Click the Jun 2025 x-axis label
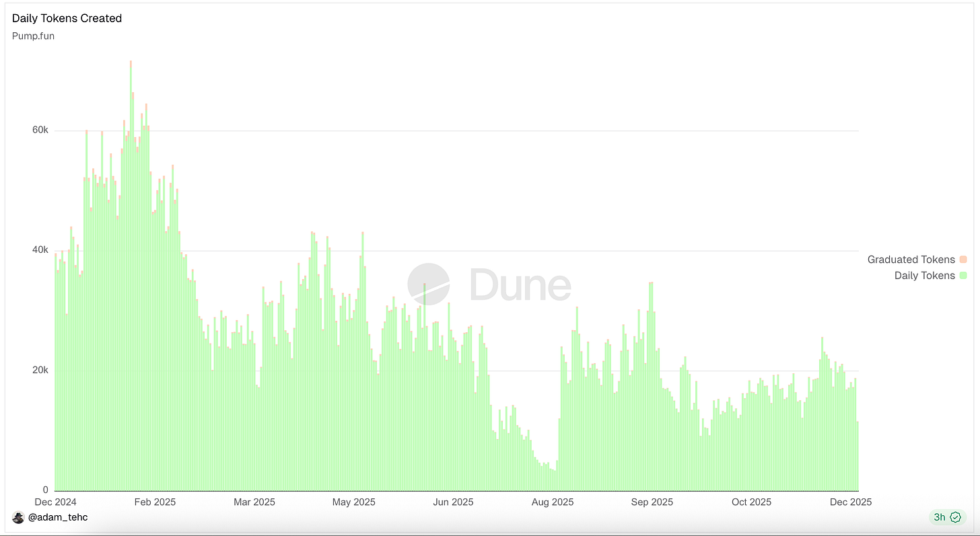Image resolution: width=980 pixels, height=536 pixels. pyautogui.click(x=454, y=502)
